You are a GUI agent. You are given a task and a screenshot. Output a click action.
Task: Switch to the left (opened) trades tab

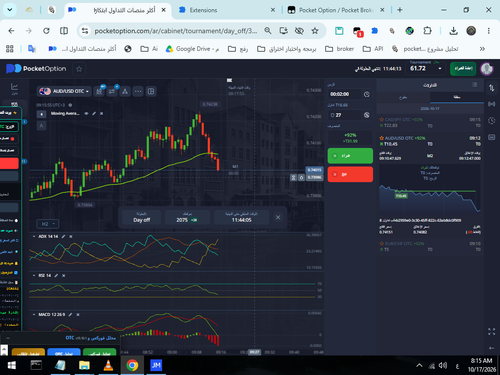tap(403, 97)
